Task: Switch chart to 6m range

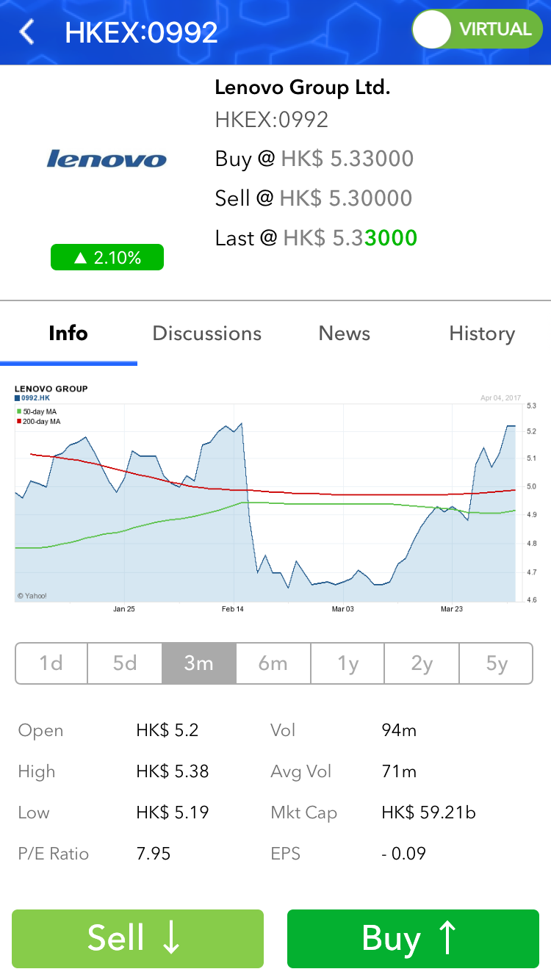Action: point(273,663)
